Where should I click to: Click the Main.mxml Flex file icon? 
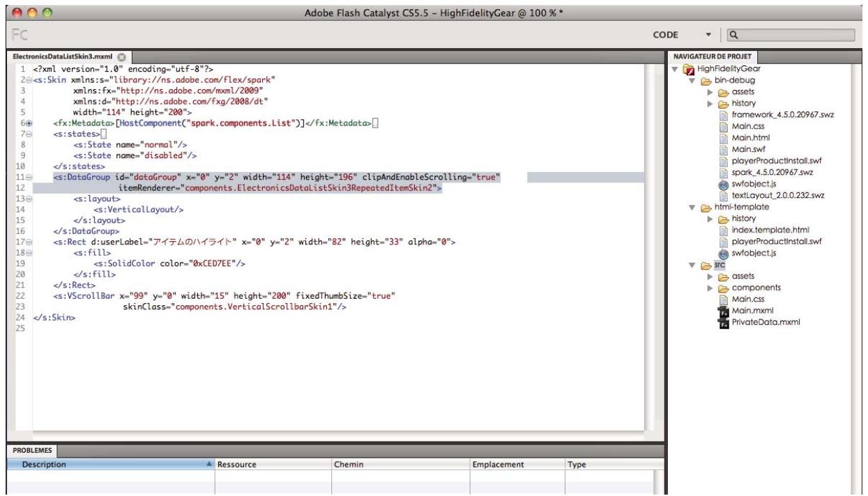724,310
